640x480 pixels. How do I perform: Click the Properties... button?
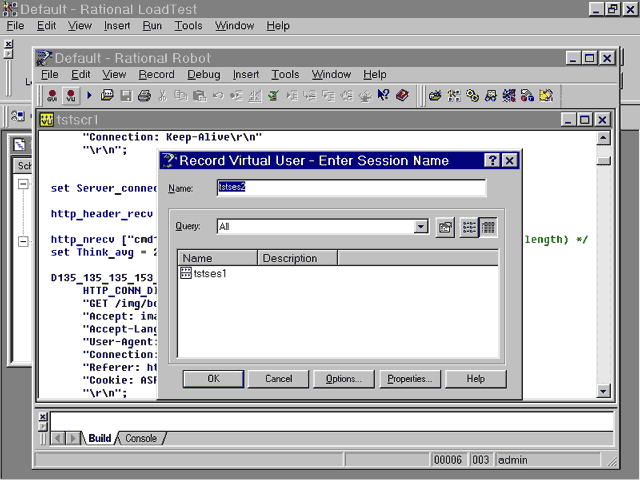coord(410,379)
